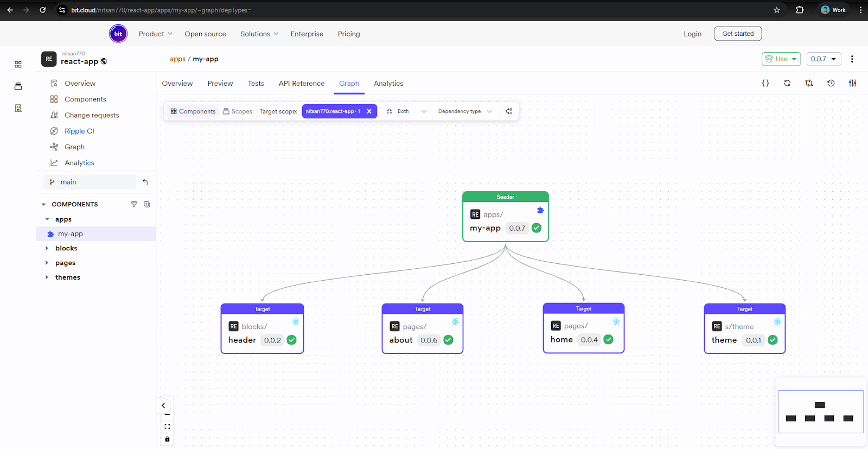Viewport: 868px width, 449px height.
Task: Click the React icon on the about node
Action: tap(455, 322)
